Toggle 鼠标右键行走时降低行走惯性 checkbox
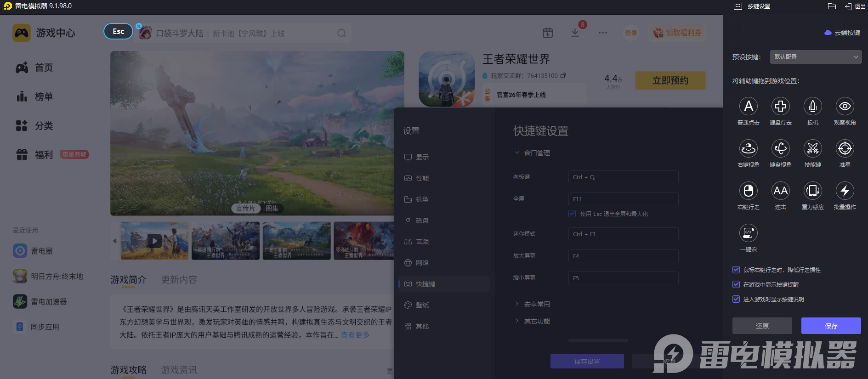The width and height of the screenshot is (868, 379). pos(736,270)
